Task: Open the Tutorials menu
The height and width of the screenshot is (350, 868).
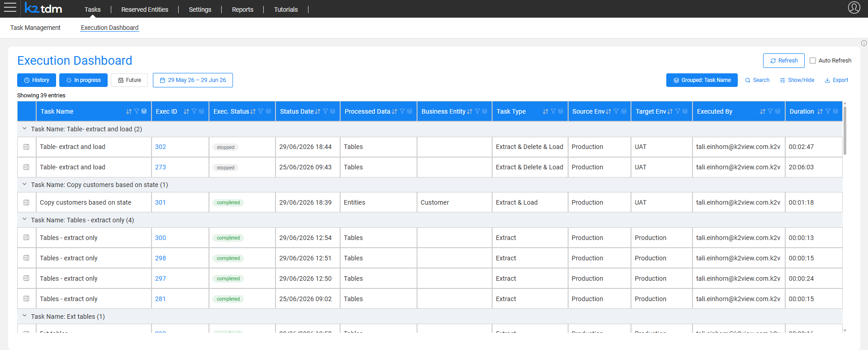Action: [286, 10]
